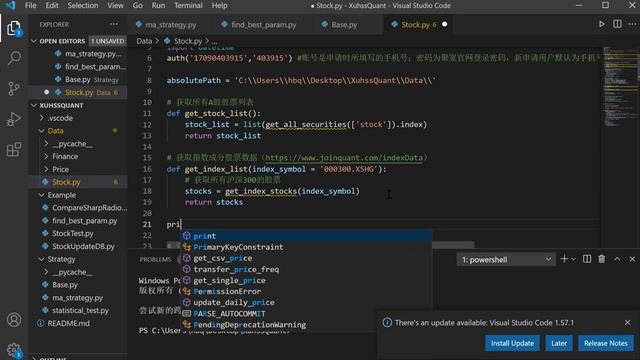Open the Terminal menu
This screenshot has width=640, height=360.
coord(188,5)
